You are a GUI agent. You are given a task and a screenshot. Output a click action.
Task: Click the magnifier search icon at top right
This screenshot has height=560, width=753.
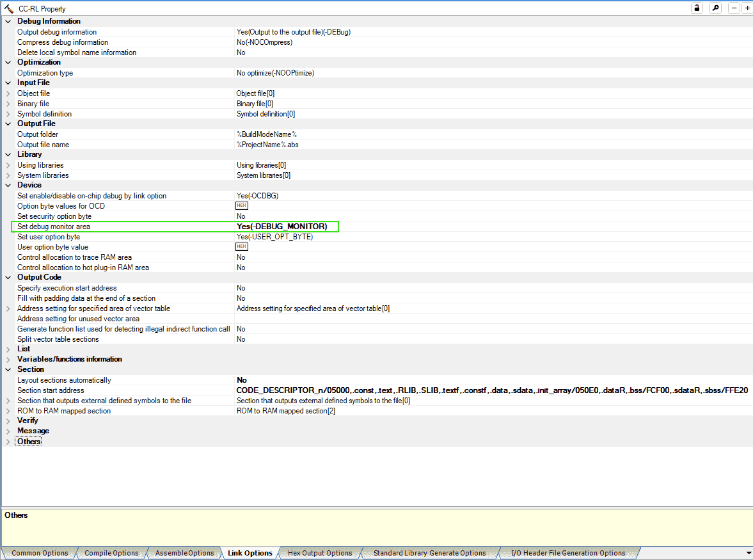715,8
